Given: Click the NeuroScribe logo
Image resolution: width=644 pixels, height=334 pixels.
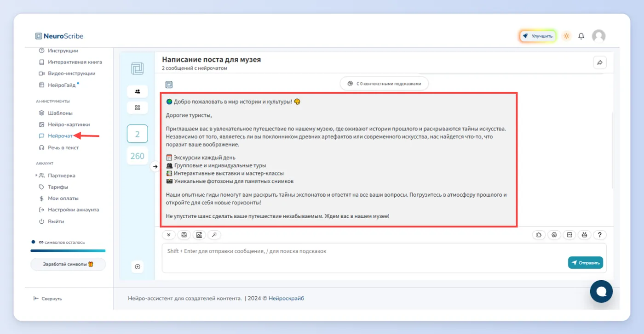Looking at the screenshot, I should [59, 36].
